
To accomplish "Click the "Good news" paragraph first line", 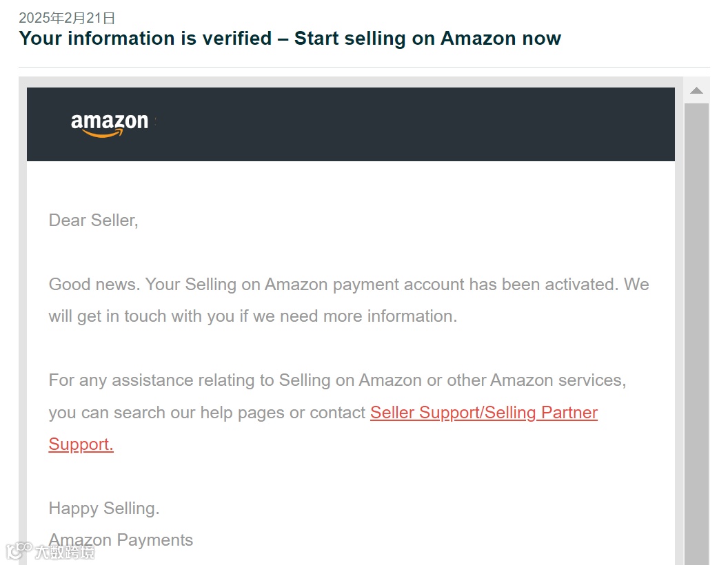I will (348, 285).
